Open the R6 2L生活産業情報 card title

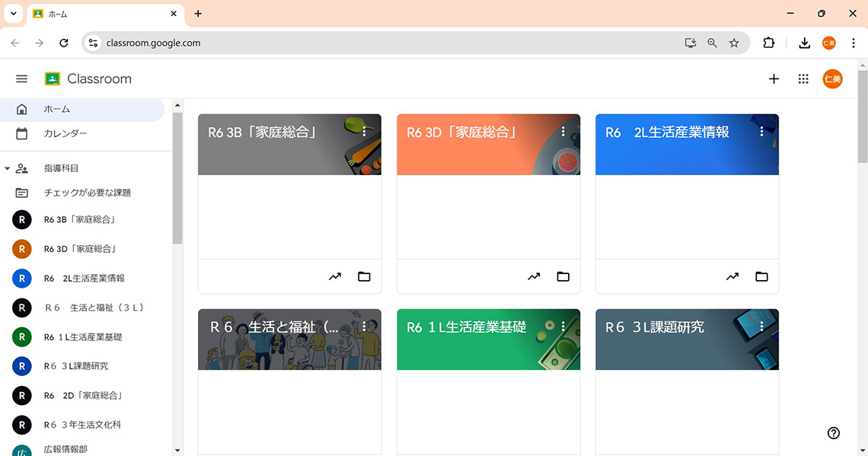point(667,132)
